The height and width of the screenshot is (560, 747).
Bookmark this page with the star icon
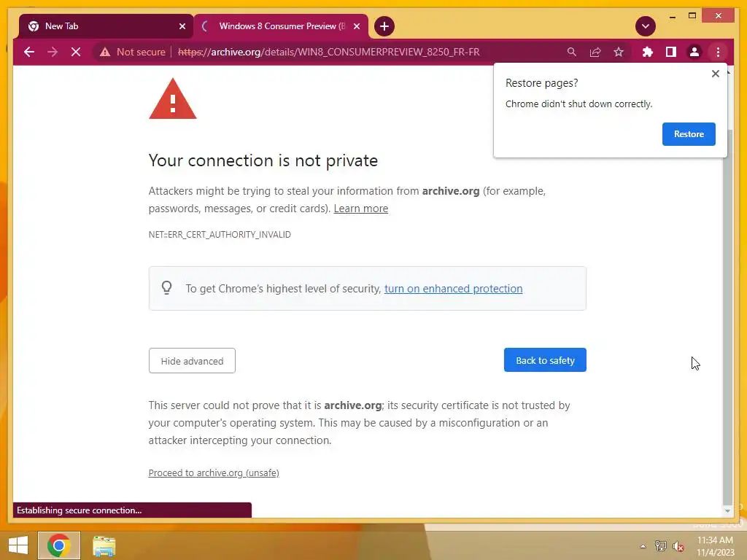coord(619,52)
